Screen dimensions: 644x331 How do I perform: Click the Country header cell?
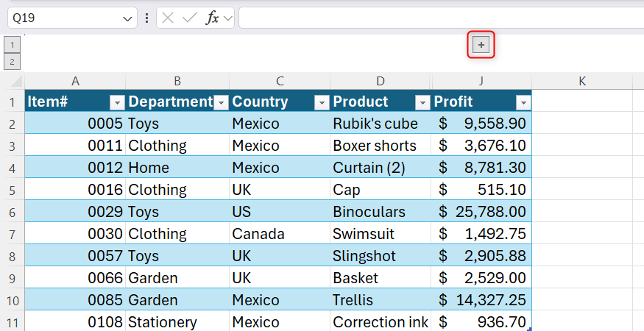[280, 101]
